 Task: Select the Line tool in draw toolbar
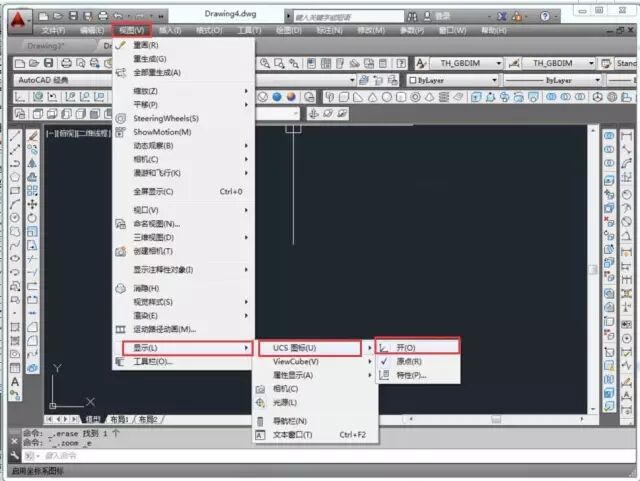tap(15, 136)
